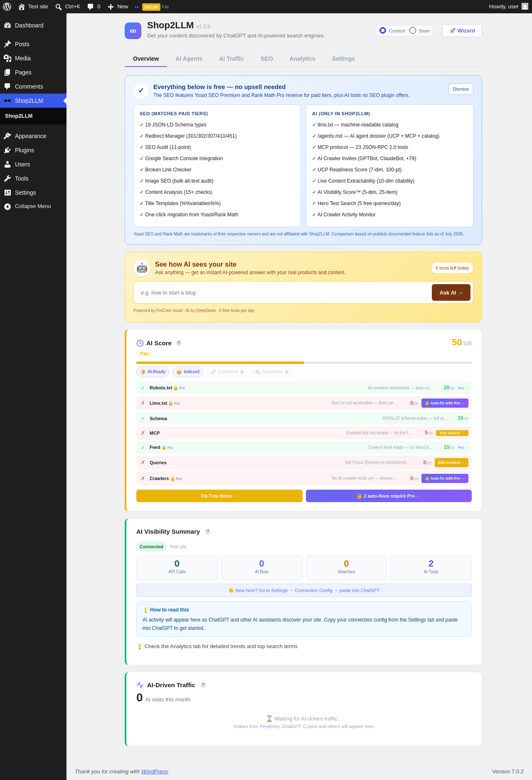Viewport: 532px width, 780px height.
Task: Click the AI Tools stat card
Action: pyautogui.click(x=431, y=568)
